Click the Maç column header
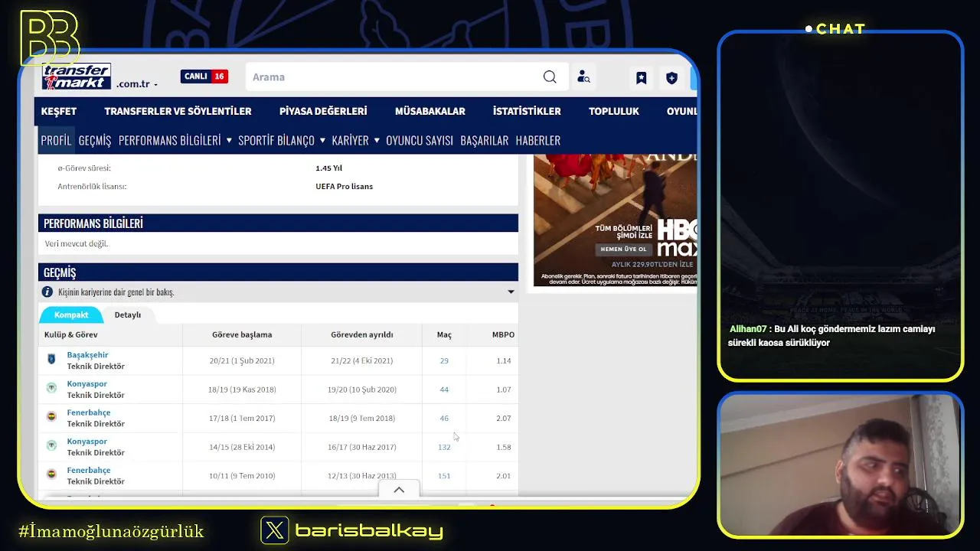This screenshot has height=551, width=980. coord(444,334)
